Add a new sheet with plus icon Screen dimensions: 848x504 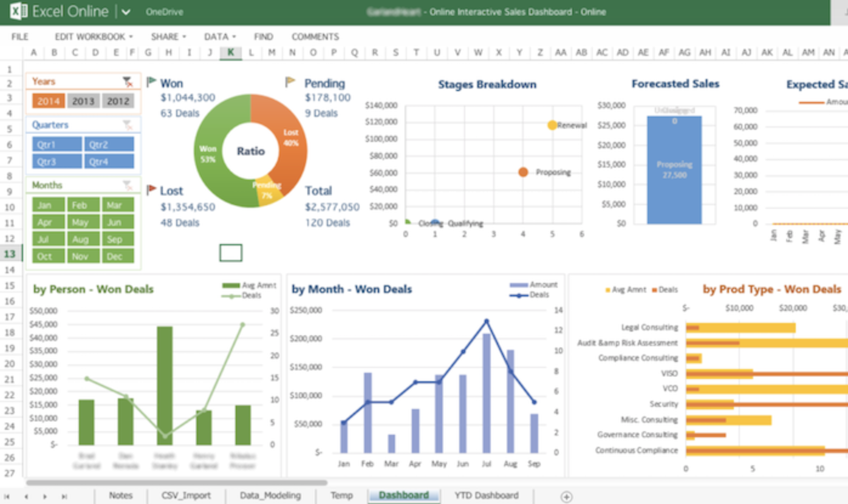[566, 497]
